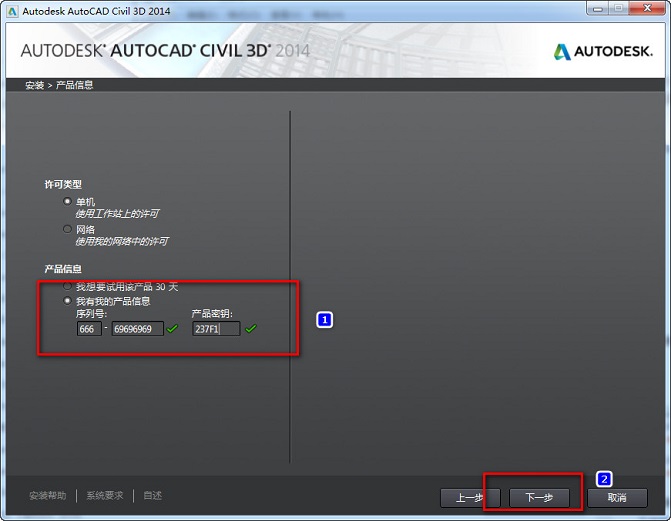Click the 产品密钥 label

pos(212,314)
